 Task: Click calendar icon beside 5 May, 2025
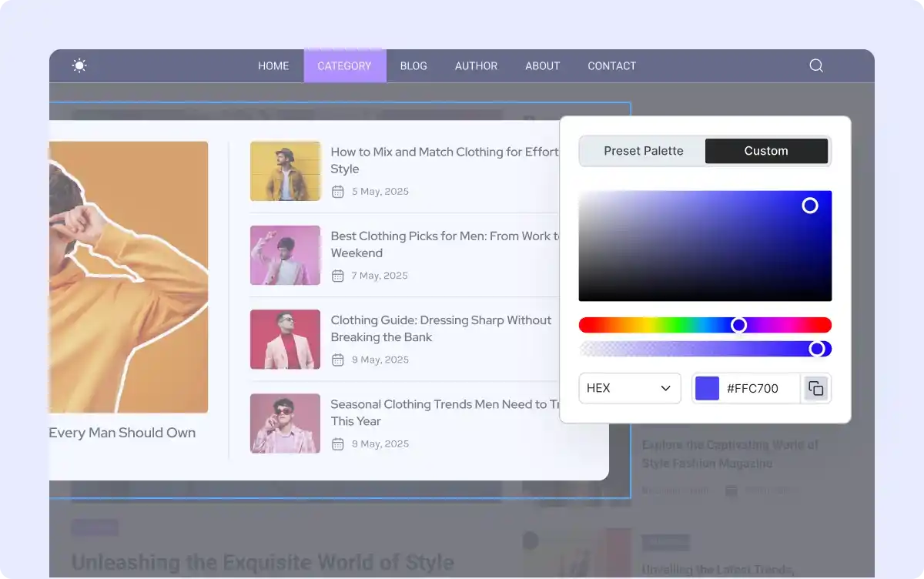(x=337, y=192)
